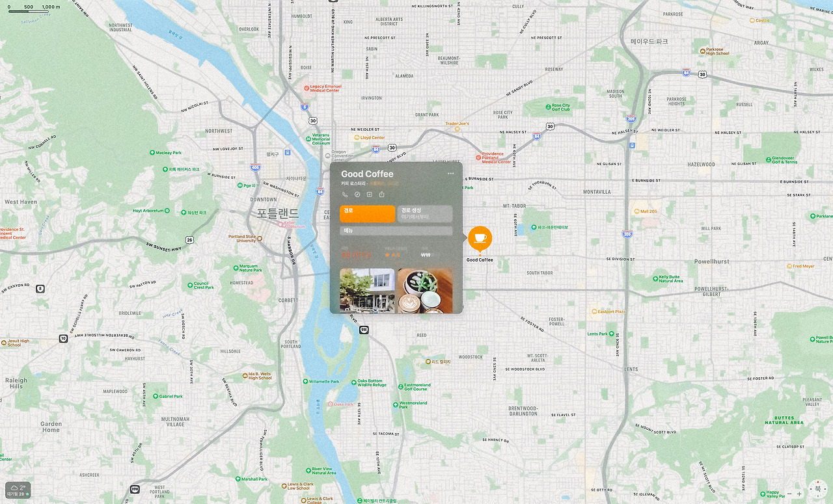The width and height of the screenshot is (833, 504).
Task: Click the Mall 205 shopping marker
Action: click(636, 211)
